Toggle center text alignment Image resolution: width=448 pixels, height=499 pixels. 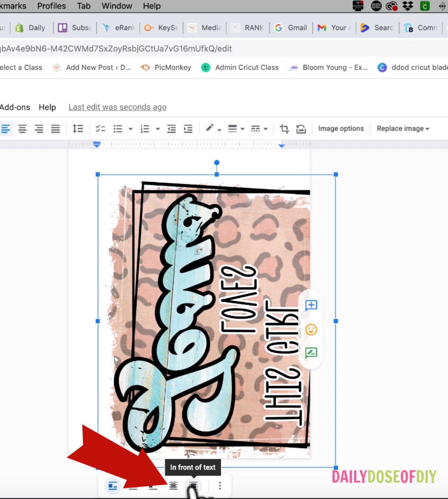tap(22, 129)
